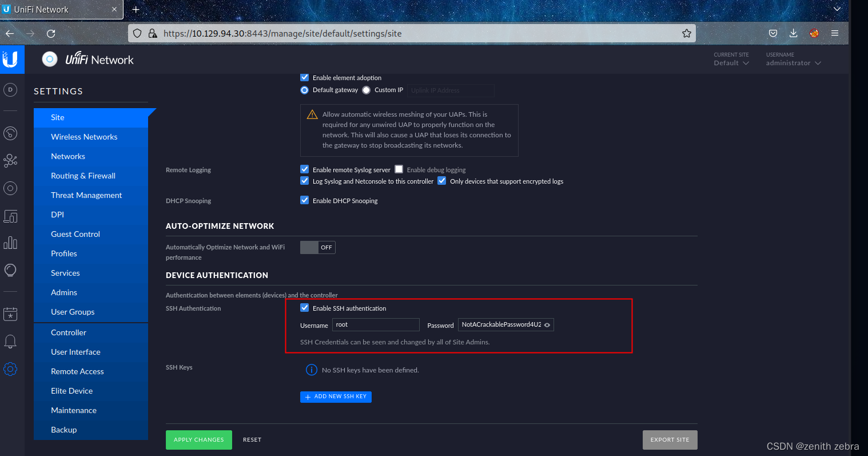Viewport: 868px width, 456px height.
Task: Open the Firefox hamburger menu
Action: pos(835,34)
